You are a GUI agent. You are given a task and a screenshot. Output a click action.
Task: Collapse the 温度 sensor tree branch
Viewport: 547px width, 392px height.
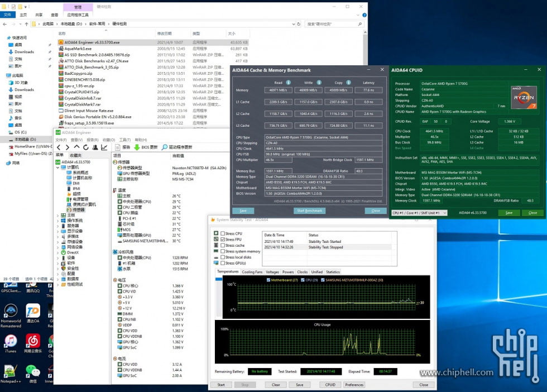tap(122, 190)
